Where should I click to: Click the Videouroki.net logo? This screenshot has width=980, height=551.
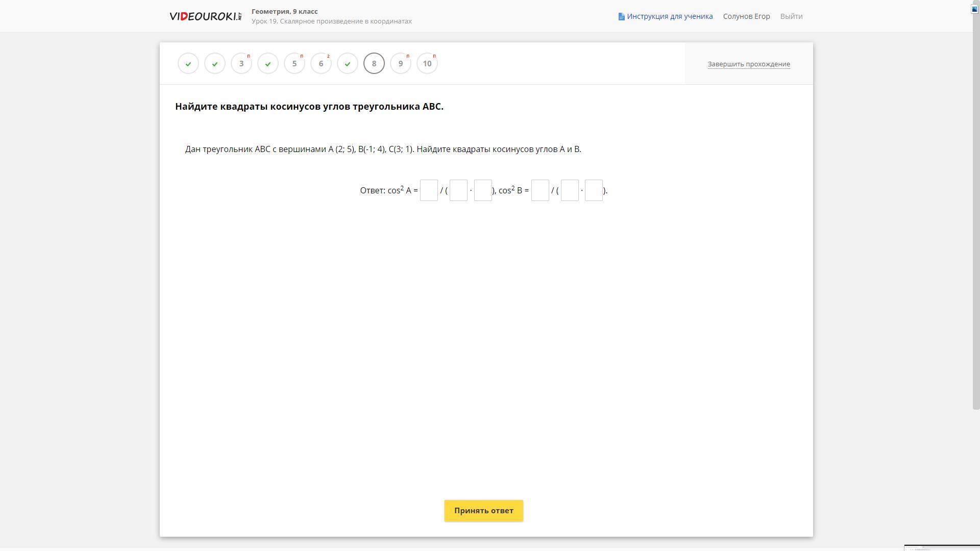pyautogui.click(x=205, y=16)
